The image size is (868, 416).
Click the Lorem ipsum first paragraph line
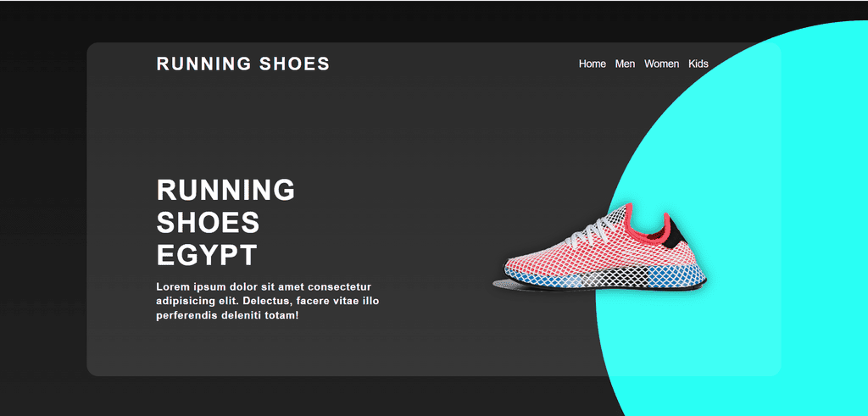[x=264, y=286]
